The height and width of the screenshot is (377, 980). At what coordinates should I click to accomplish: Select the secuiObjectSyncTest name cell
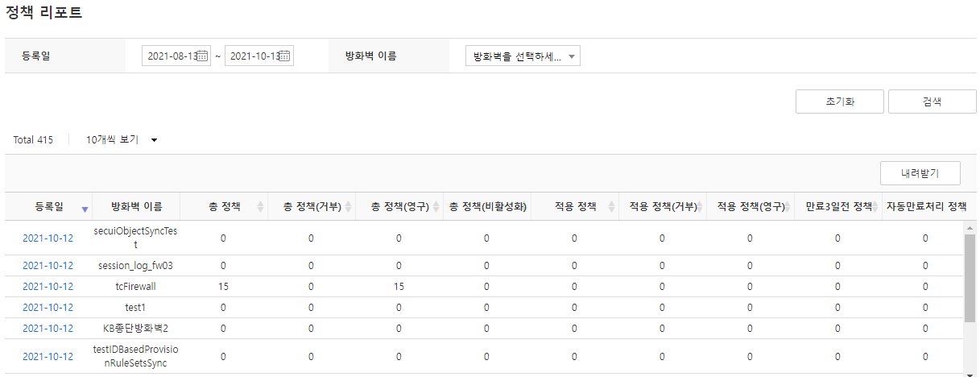[x=135, y=238]
